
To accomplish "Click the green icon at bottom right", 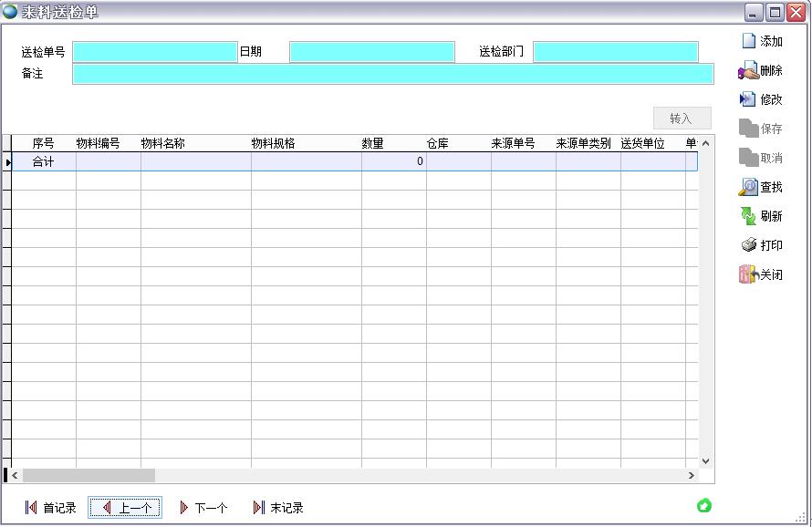I will (703, 505).
